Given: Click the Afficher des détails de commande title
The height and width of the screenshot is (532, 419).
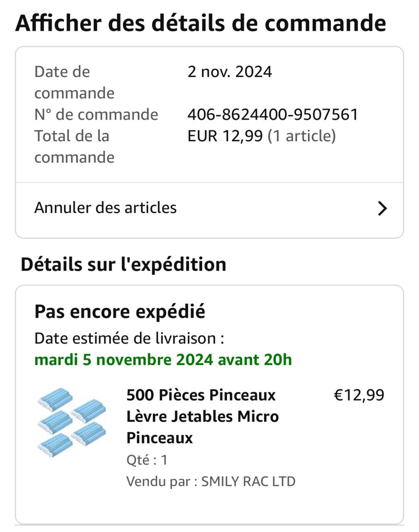Looking at the screenshot, I should coord(201,23).
